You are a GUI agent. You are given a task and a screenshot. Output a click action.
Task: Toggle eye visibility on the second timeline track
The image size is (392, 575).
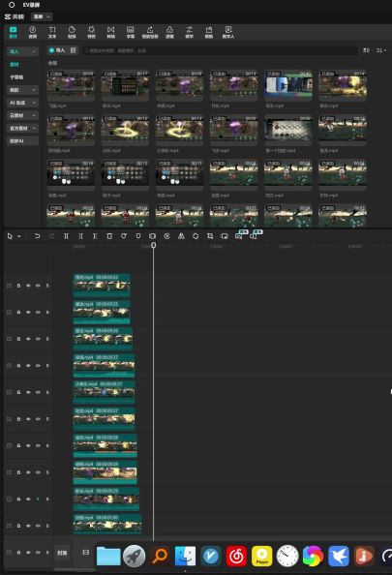28,312
